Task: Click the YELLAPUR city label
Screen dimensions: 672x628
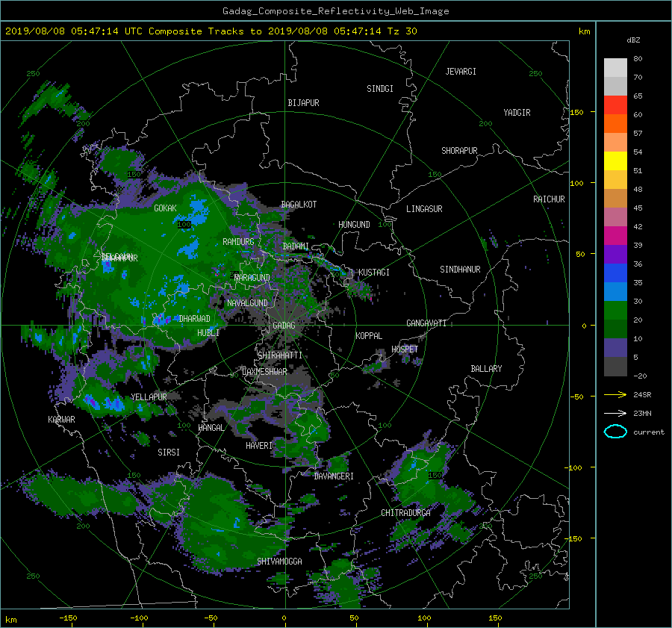Action: click(149, 397)
